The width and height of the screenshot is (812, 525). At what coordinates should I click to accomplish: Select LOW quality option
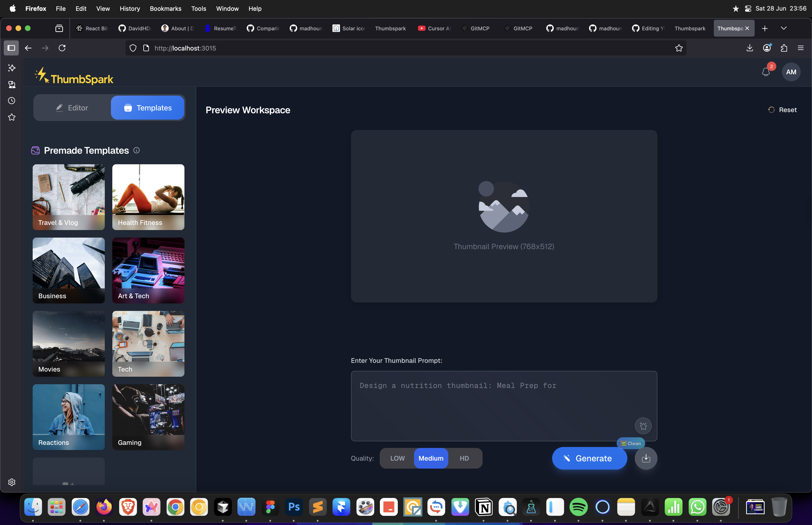[x=397, y=458]
